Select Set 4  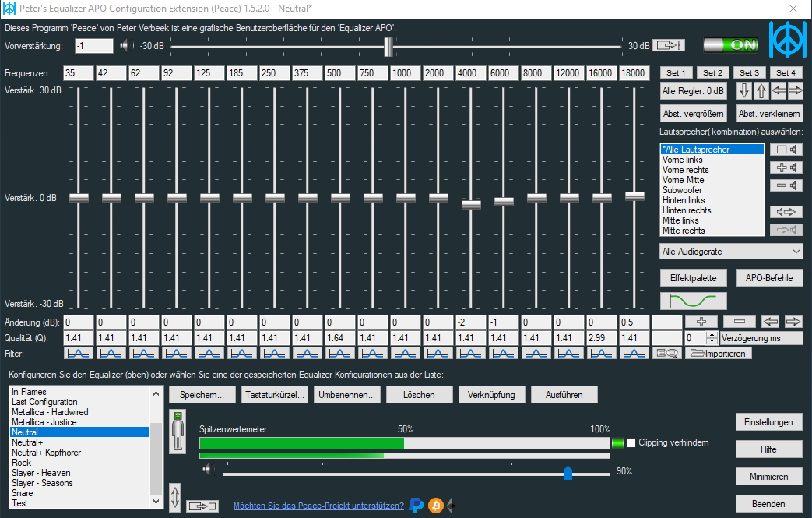pyautogui.click(x=786, y=73)
